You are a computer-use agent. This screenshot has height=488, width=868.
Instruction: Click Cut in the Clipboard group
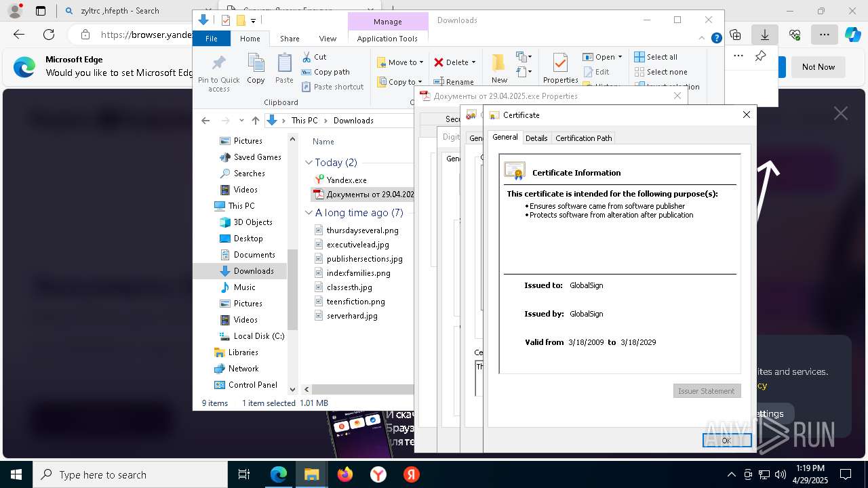pyautogui.click(x=314, y=57)
